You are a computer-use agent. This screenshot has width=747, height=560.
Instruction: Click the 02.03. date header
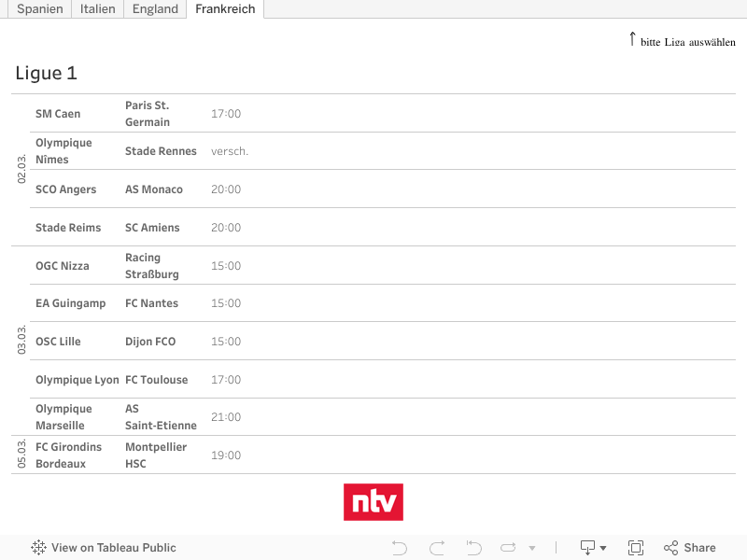point(21,169)
